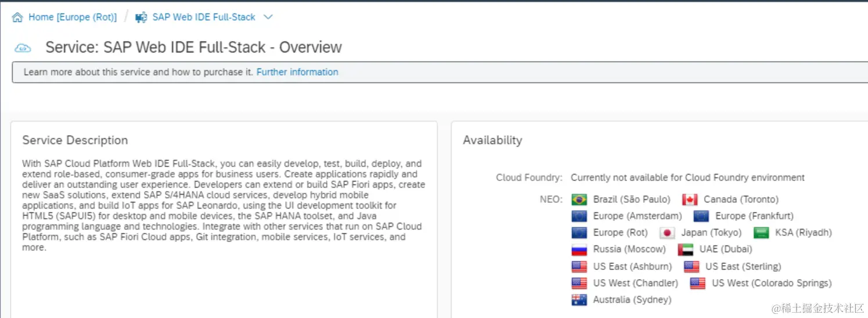The width and height of the screenshot is (868, 318).
Task: Click the Russia flag icon
Action: click(579, 250)
